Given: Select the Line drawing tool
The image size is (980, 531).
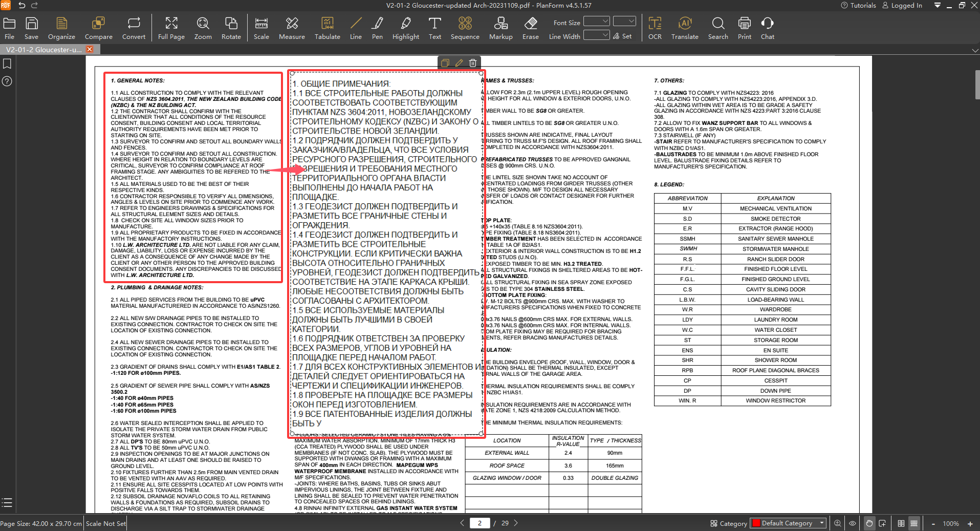Looking at the screenshot, I should [x=356, y=28].
